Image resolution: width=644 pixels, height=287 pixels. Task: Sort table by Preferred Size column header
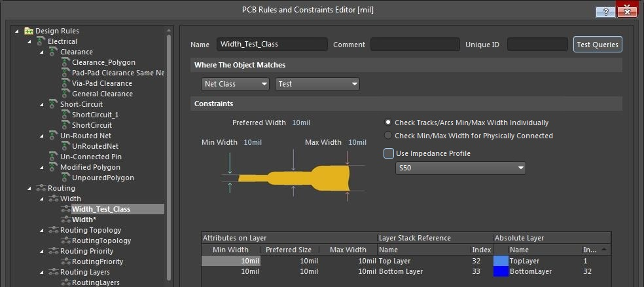[288, 250]
